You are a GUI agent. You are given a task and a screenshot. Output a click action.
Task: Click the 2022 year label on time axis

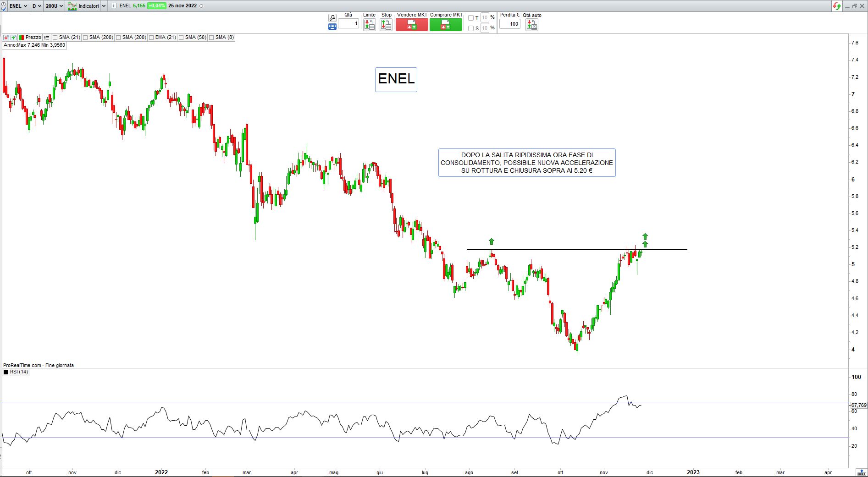click(x=161, y=472)
